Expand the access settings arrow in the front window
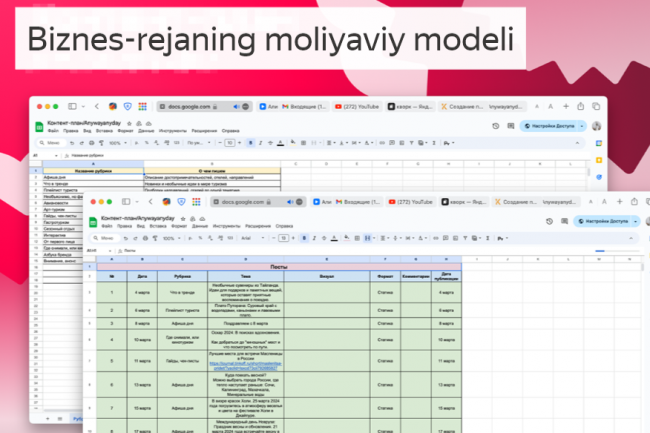Image resolution: width=650 pixels, height=433 pixels. [635, 221]
